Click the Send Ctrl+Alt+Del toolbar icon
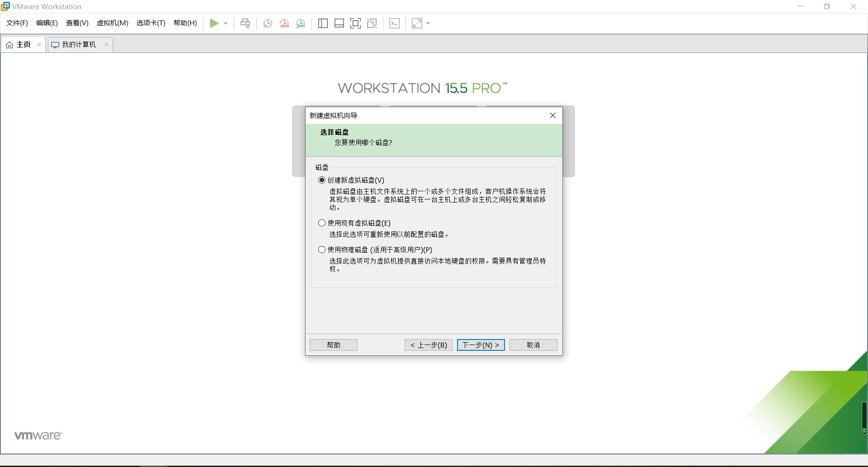 (245, 23)
